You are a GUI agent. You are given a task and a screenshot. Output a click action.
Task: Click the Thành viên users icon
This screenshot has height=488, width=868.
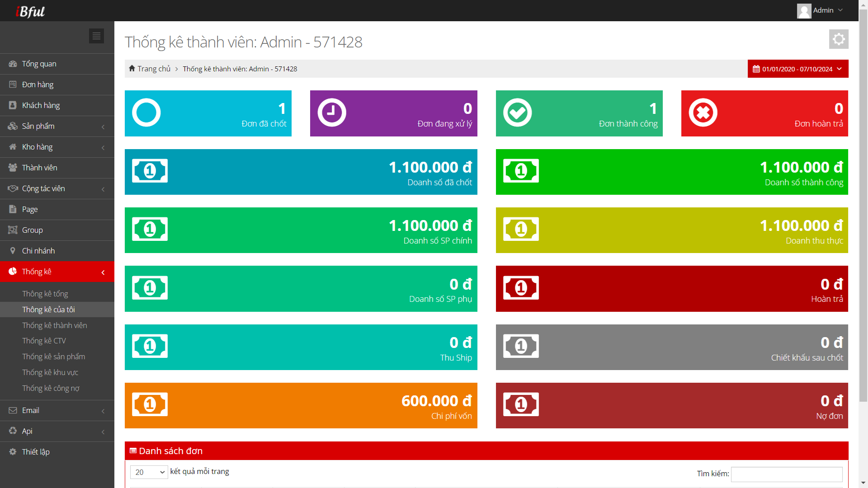pos(13,168)
